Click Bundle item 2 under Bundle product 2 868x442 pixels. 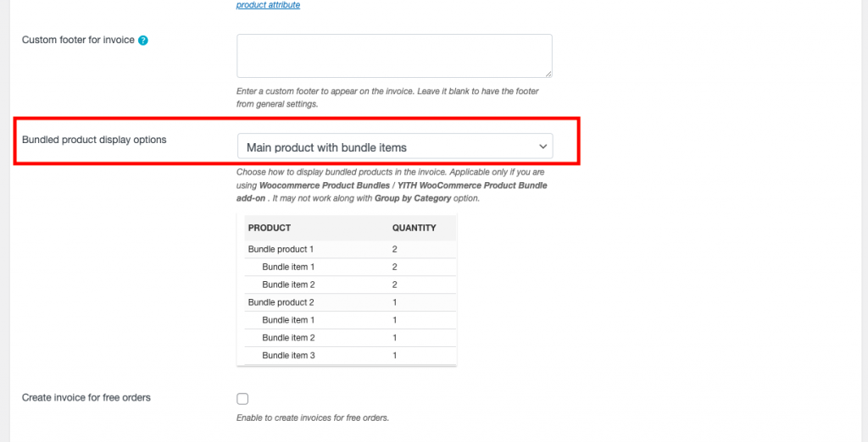point(288,338)
